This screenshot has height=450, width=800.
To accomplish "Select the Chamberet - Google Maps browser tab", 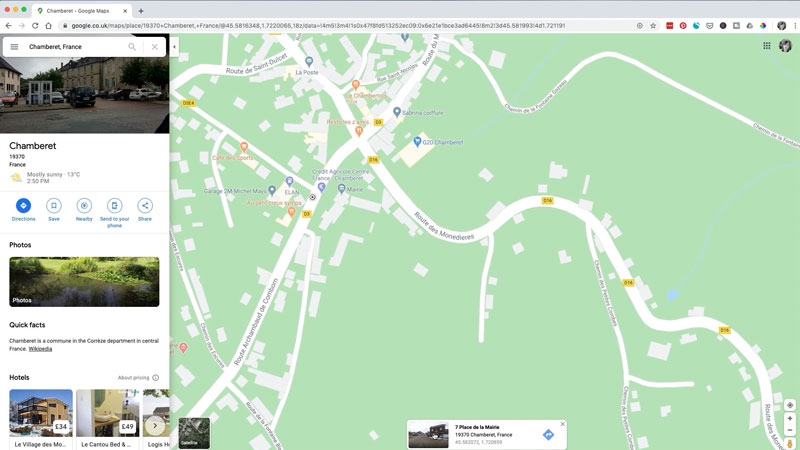I will click(80, 10).
